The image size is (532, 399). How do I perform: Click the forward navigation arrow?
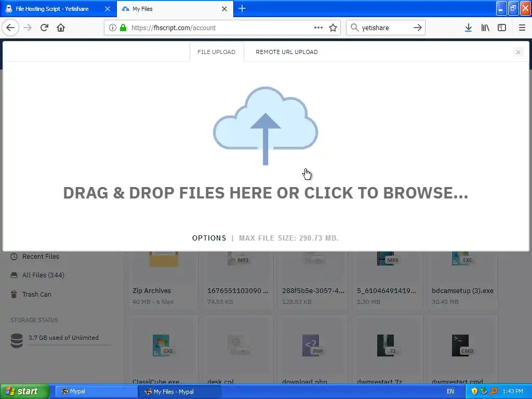pyautogui.click(x=28, y=28)
